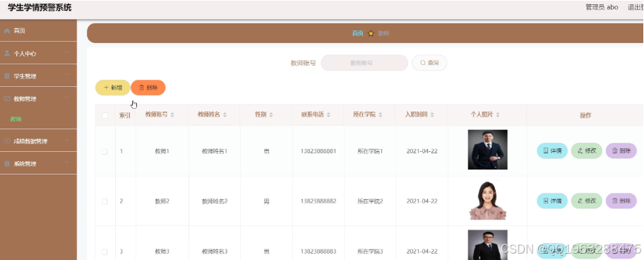644x260 pixels.
Task: Click the icon beside 教师管理
Action: click(x=6, y=99)
